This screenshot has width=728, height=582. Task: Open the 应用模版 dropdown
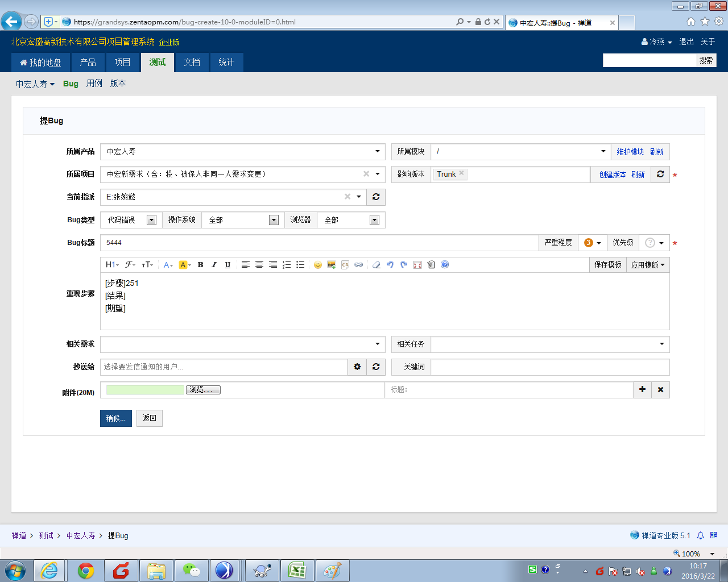coord(648,265)
